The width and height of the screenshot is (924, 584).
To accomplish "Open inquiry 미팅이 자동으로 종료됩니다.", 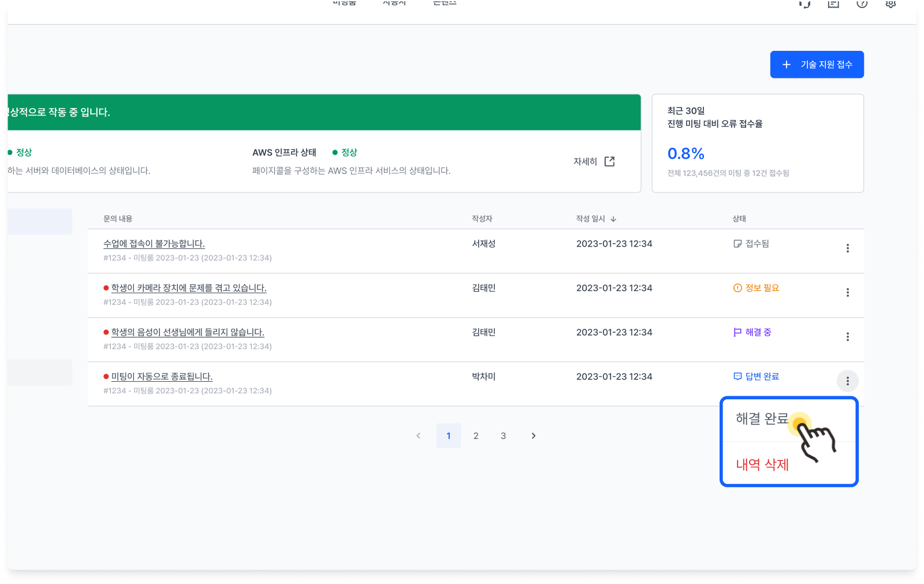I will pyautogui.click(x=162, y=377).
